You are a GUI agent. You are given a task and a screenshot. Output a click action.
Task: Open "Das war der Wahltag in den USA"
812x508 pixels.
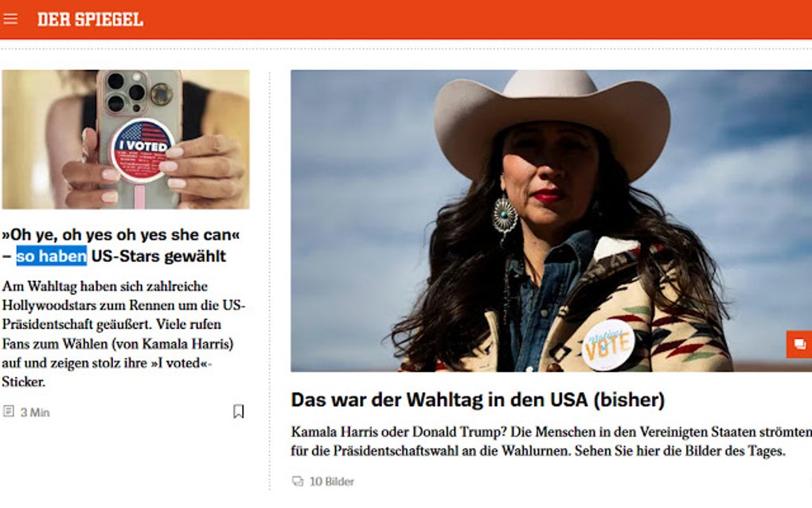(478, 400)
